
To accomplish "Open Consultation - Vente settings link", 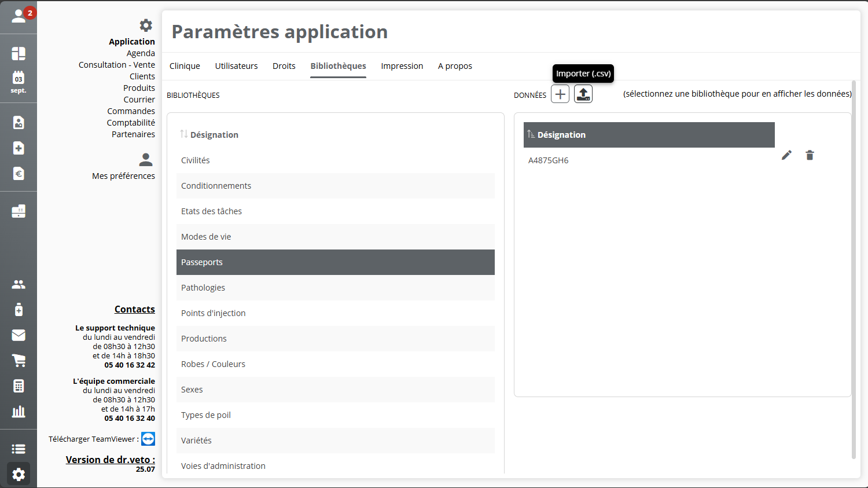I will tap(116, 65).
